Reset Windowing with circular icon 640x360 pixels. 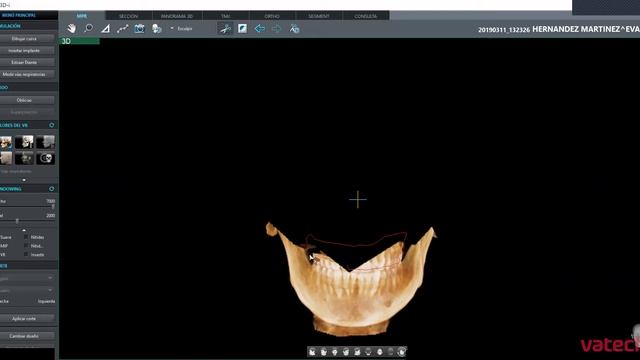tap(51, 189)
